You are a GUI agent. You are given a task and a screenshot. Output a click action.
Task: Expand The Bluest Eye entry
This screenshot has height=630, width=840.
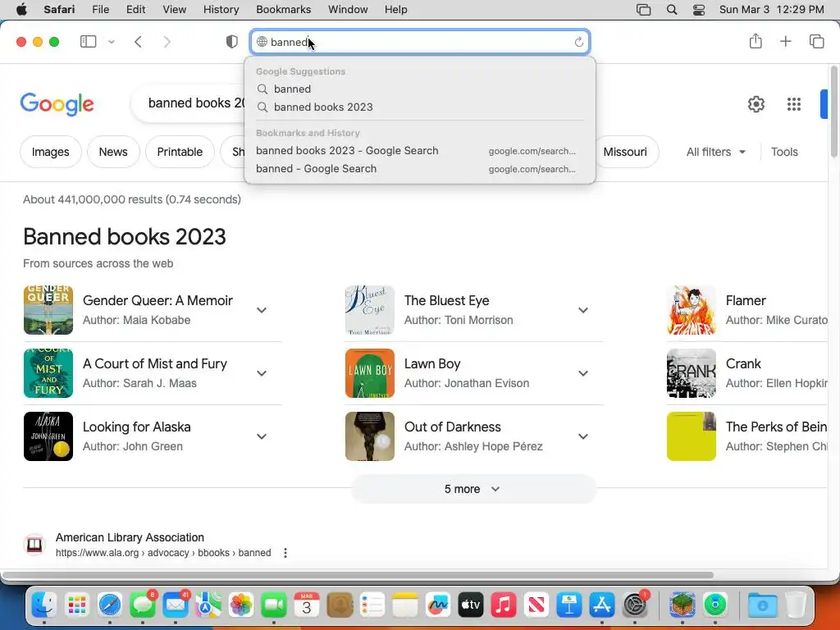pyautogui.click(x=583, y=310)
